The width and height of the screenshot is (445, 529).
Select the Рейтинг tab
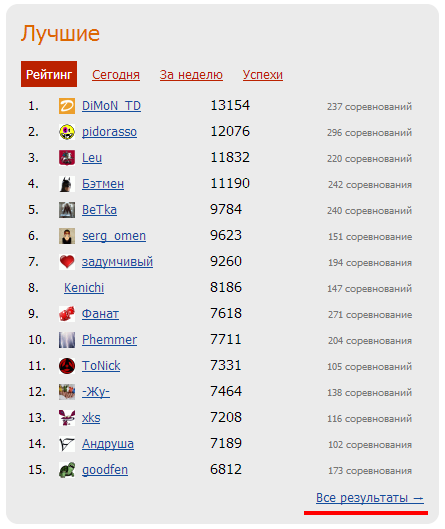pyautogui.click(x=49, y=74)
